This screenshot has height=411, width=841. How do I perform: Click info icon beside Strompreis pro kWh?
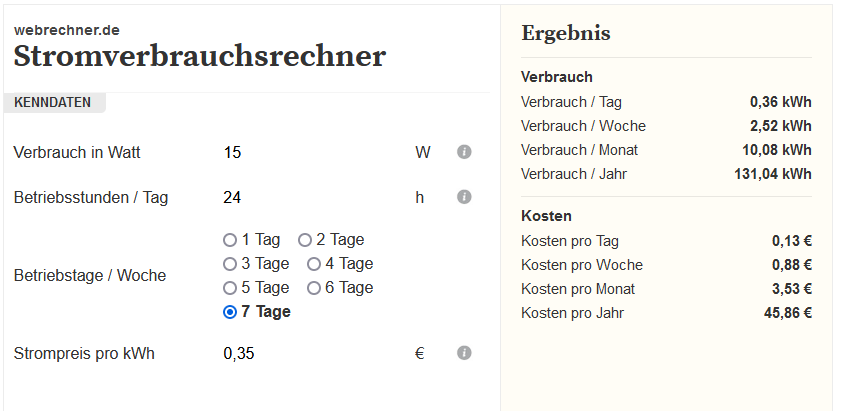tap(464, 353)
